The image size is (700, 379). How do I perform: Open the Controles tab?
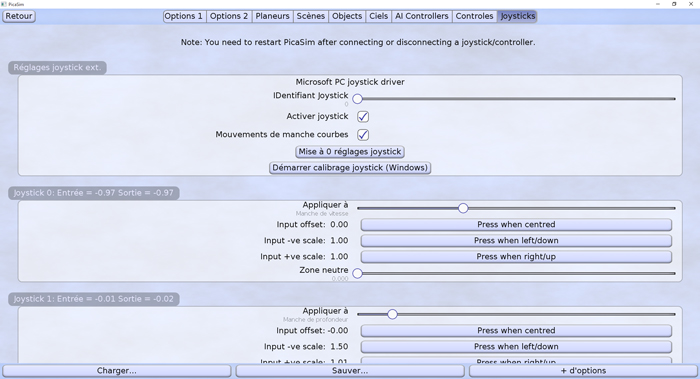(x=475, y=16)
